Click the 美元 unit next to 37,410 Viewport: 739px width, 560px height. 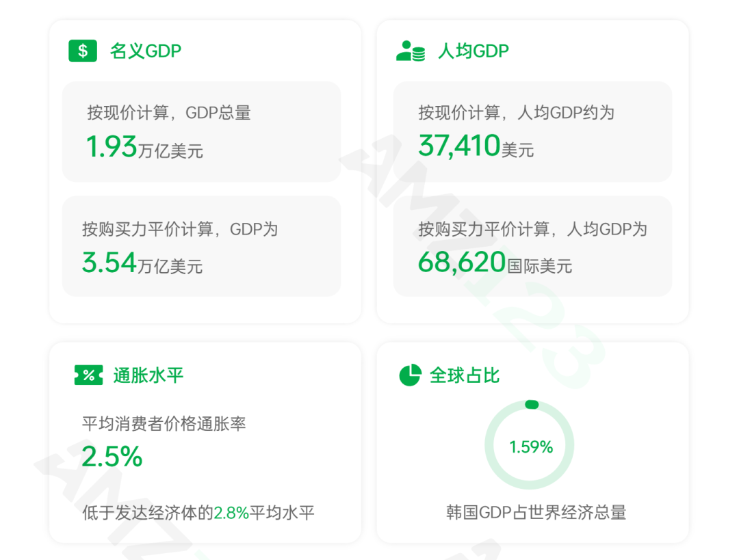point(517,150)
